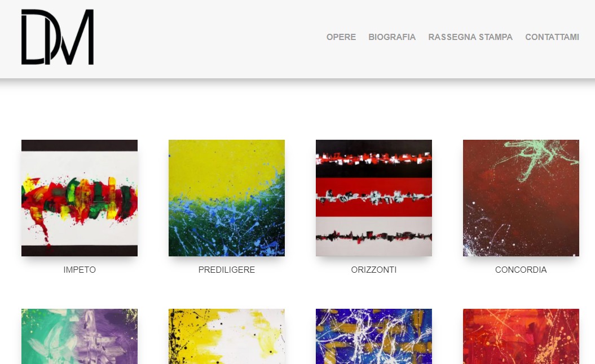Click the DM logo in header
The image size is (595, 364).
(x=58, y=37)
